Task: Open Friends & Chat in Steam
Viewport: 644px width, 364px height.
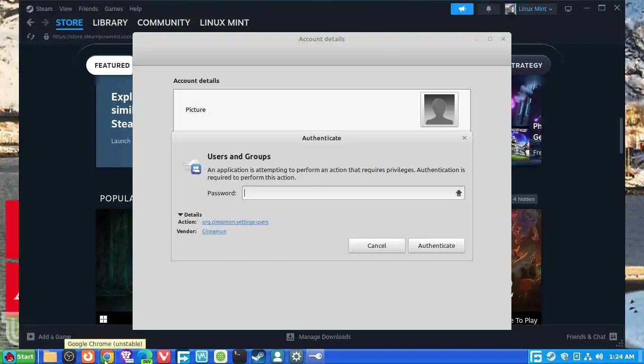Action: pos(592,337)
